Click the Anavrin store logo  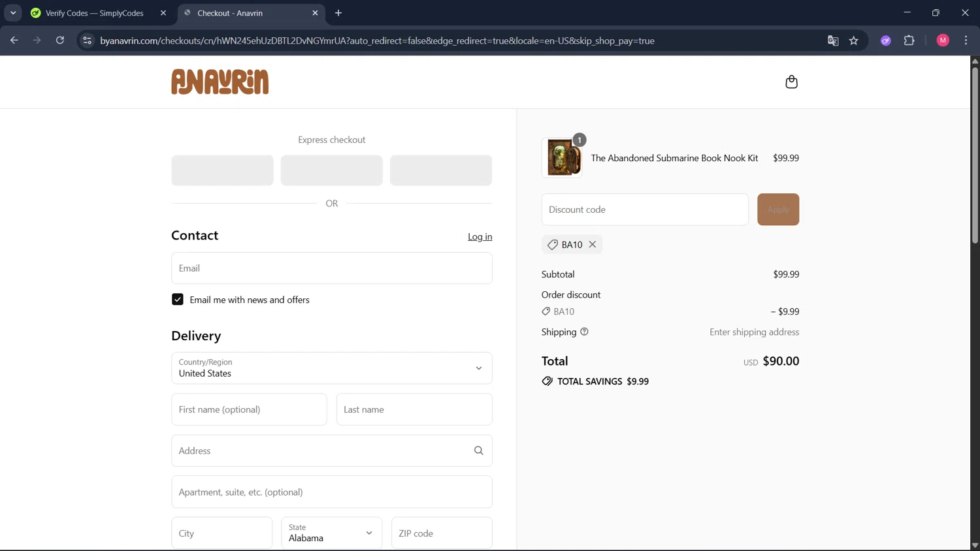(220, 82)
